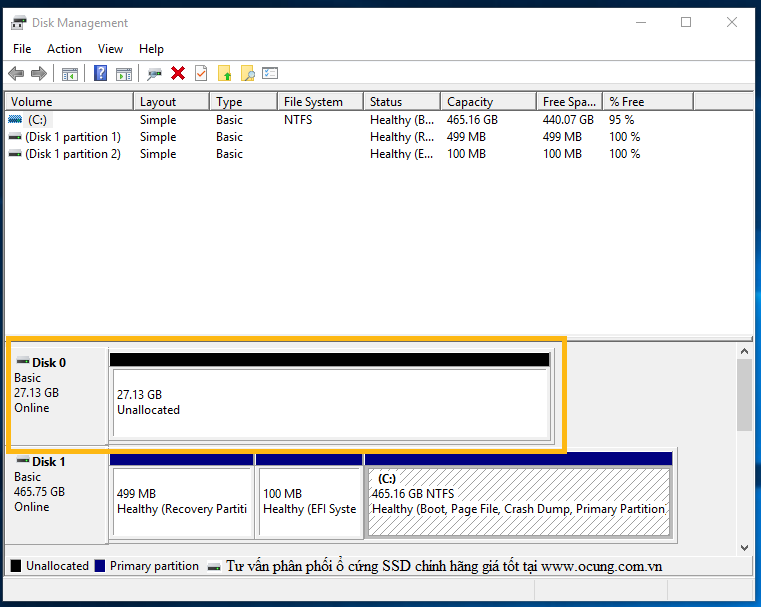
Task: Click the Disk 1 partition 2 drive icon
Action: pos(15,154)
